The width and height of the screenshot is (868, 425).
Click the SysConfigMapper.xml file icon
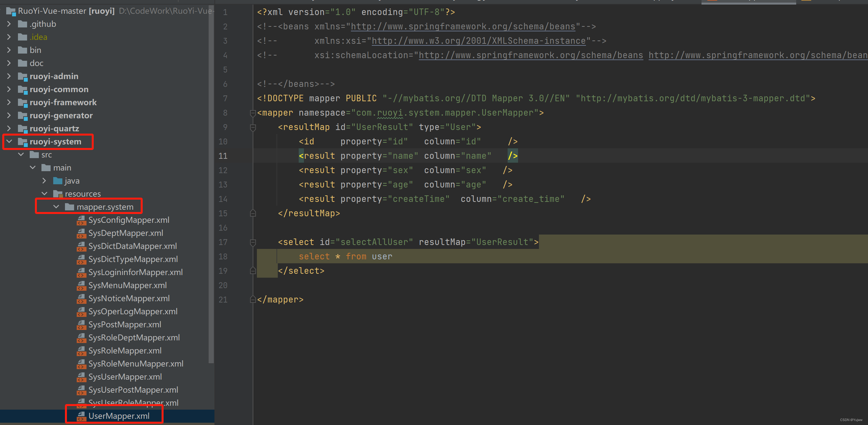pyautogui.click(x=81, y=220)
